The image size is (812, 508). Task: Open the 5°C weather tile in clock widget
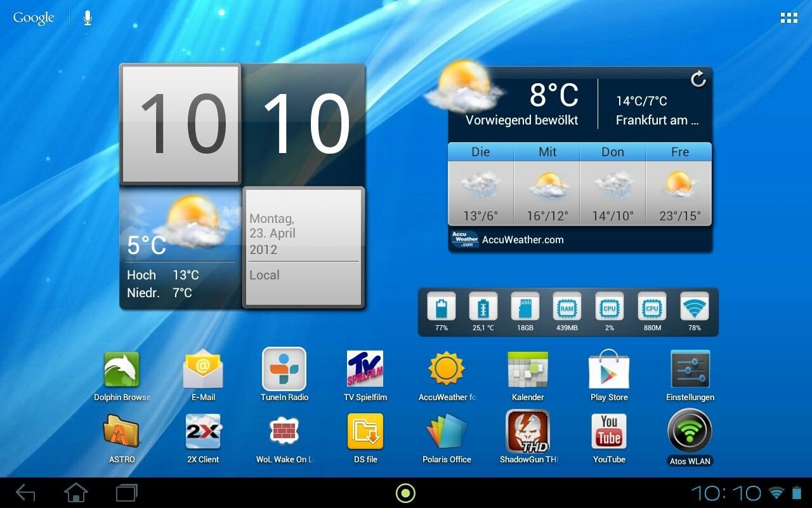(x=181, y=248)
